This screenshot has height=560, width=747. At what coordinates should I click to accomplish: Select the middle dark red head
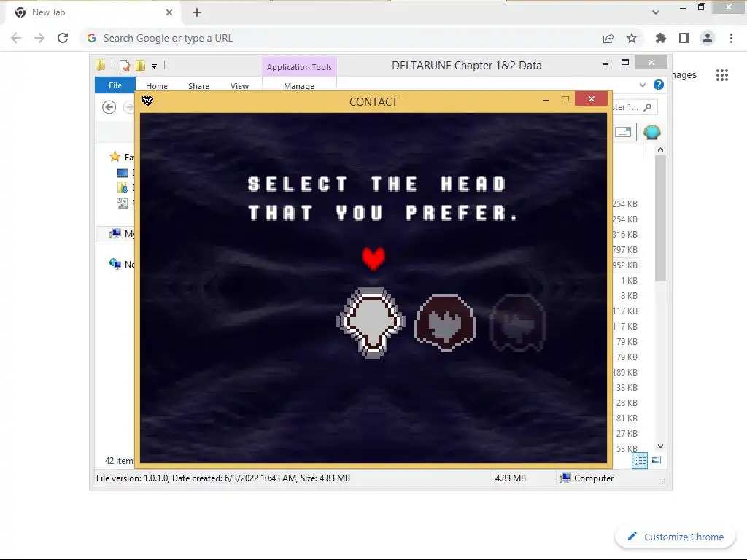point(445,322)
